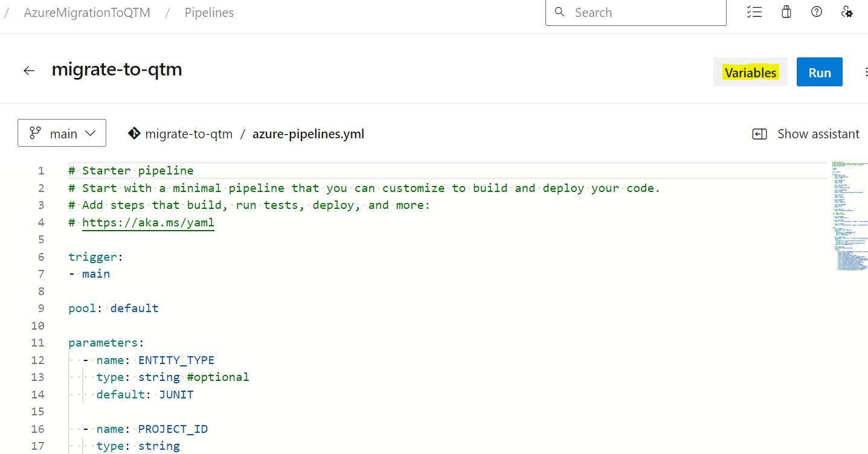Open the more actions ellipsis next to Run
868x454 pixels.
click(x=866, y=71)
